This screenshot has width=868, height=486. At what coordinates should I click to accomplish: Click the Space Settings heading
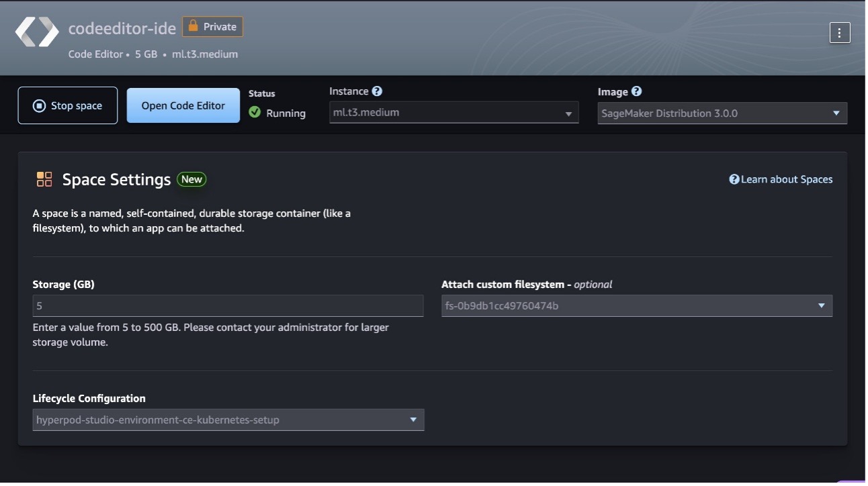(117, 180)
